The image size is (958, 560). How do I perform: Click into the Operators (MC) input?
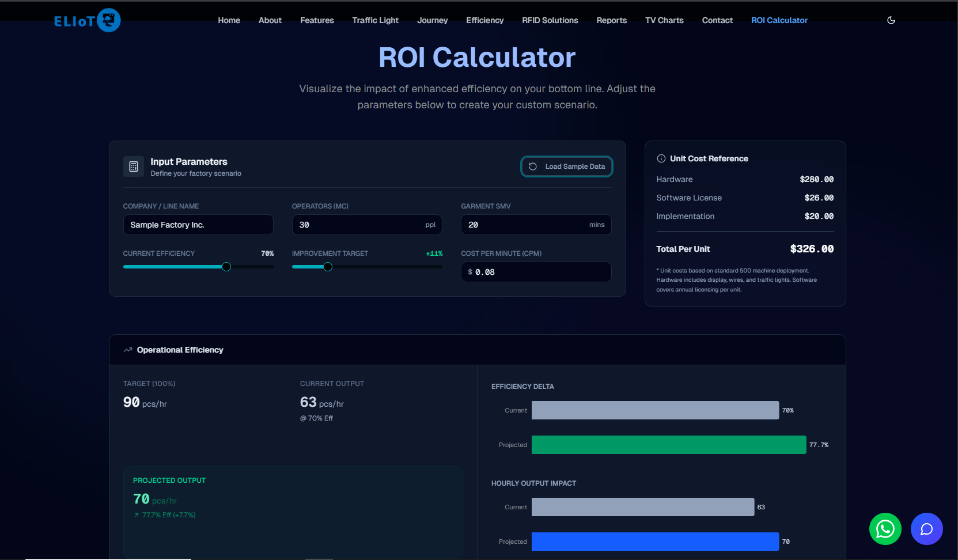360,225
